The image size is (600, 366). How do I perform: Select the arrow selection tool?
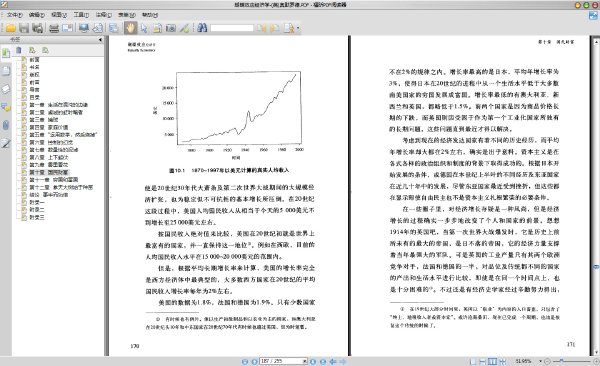click(144, 28)
